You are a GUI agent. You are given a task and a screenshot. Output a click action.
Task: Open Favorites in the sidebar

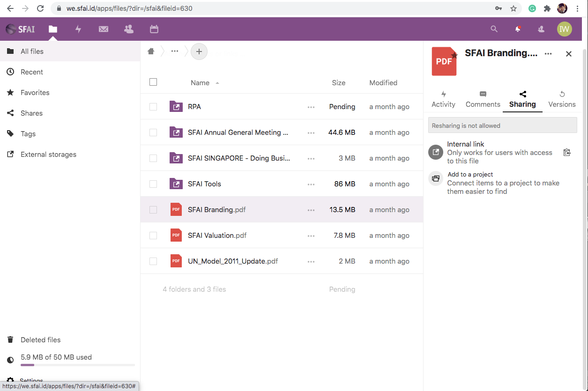[x=70, y=93]
